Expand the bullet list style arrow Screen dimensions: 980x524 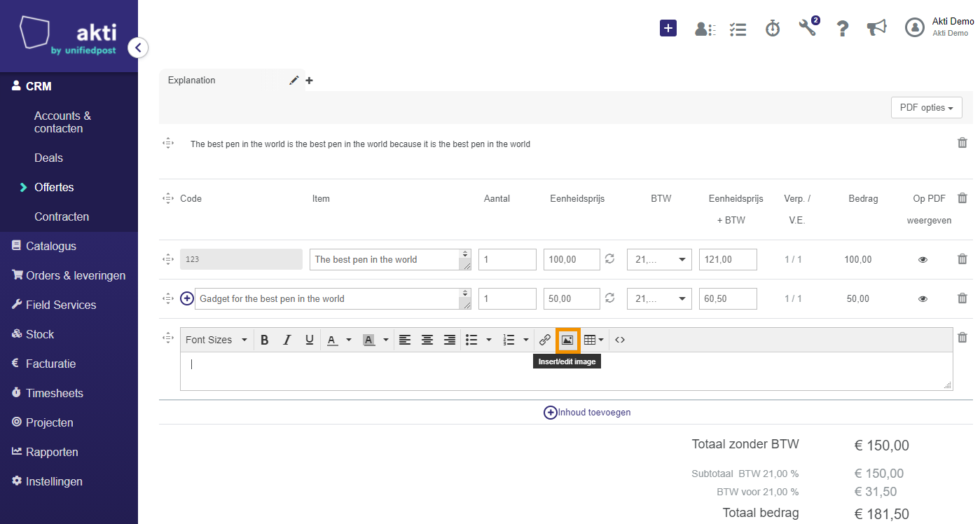click(x=489, y=340)
